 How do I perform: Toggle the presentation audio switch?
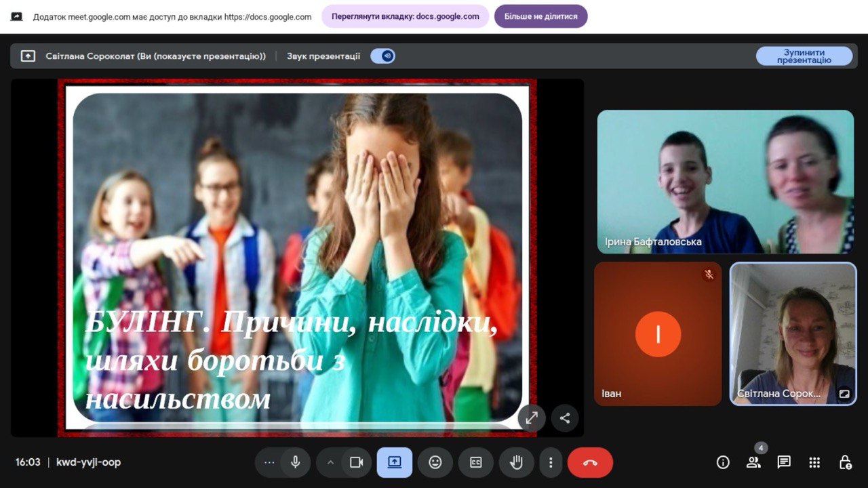[383, 56]
